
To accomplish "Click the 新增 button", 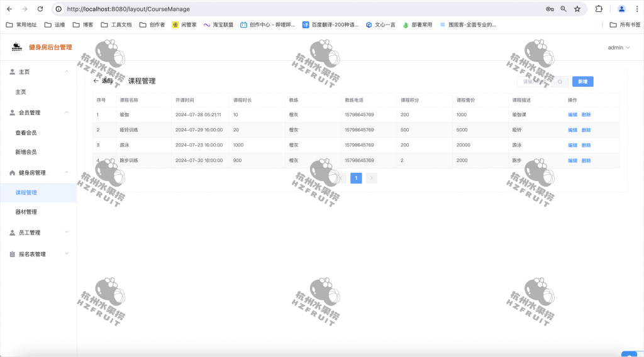I will click(583, 82).
